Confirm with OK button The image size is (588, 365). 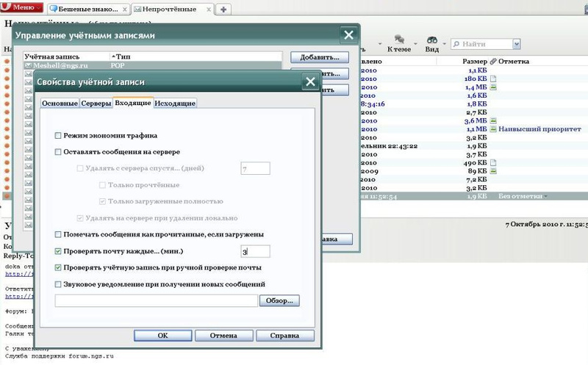(162, 336)
